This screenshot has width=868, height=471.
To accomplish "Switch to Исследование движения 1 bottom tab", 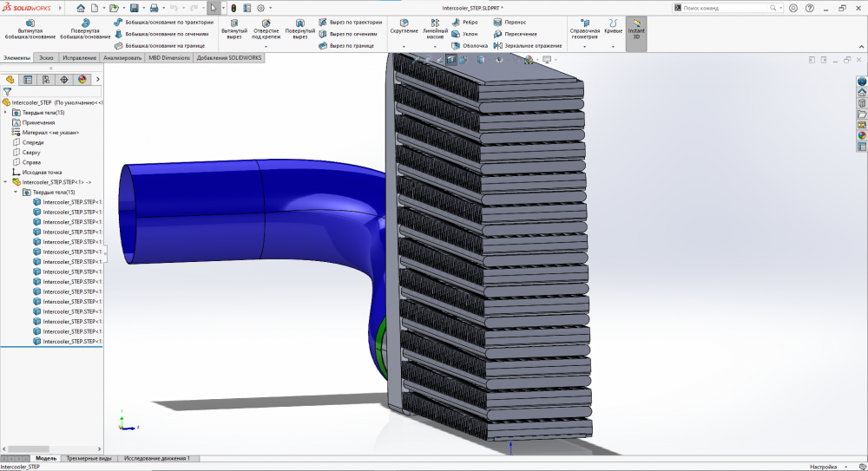I will (157, 458).
